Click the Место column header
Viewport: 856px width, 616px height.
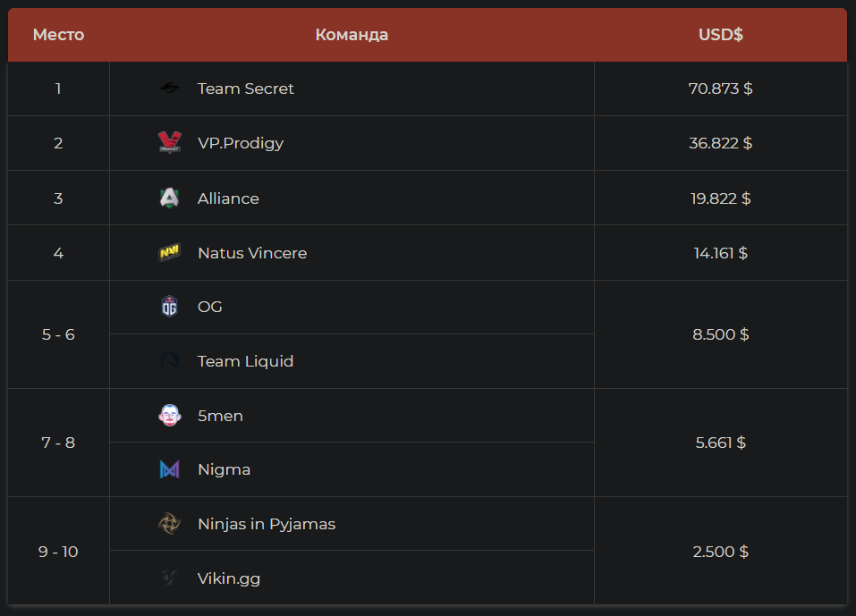click(58, 35)
